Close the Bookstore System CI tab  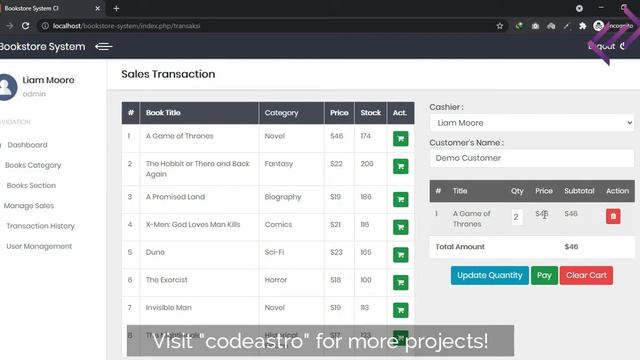pos(98,8)
